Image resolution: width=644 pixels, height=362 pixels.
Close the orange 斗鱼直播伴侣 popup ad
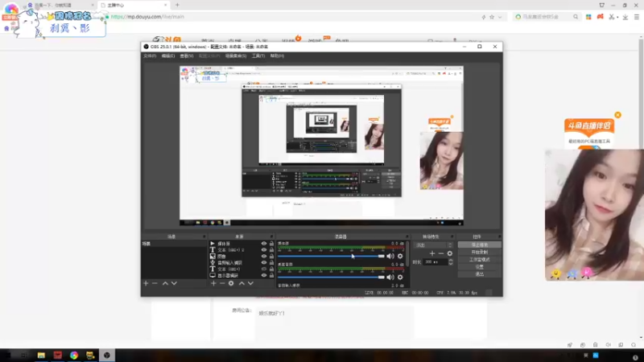(617, 115)
